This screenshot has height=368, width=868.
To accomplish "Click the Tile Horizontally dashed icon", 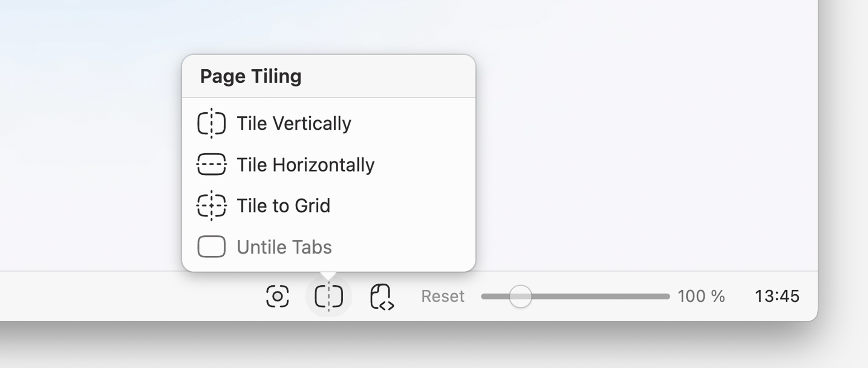I will [212, 164].
